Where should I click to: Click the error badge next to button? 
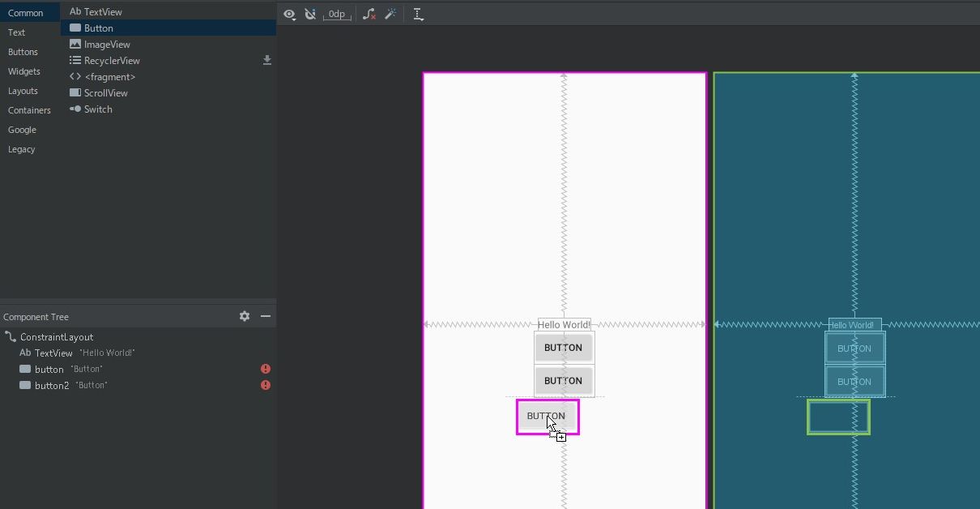tap(265, 368)
